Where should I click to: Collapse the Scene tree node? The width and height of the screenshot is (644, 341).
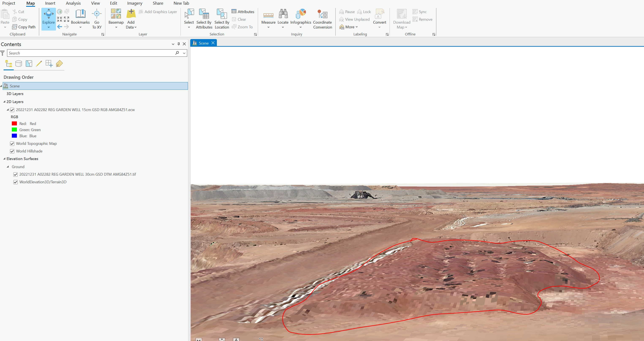pyautogui.click(x=1, y=86)
